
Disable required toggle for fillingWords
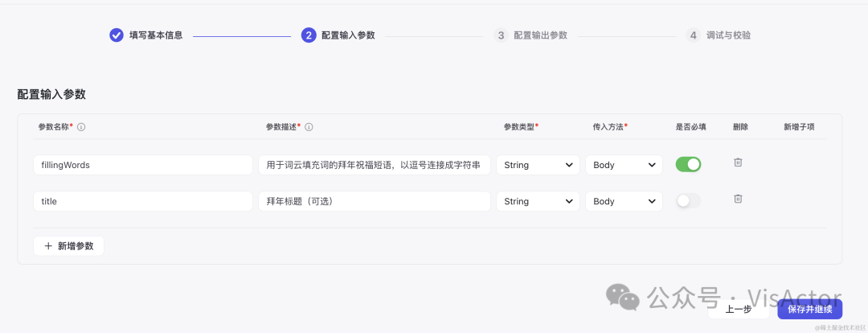tap(688, 165)
